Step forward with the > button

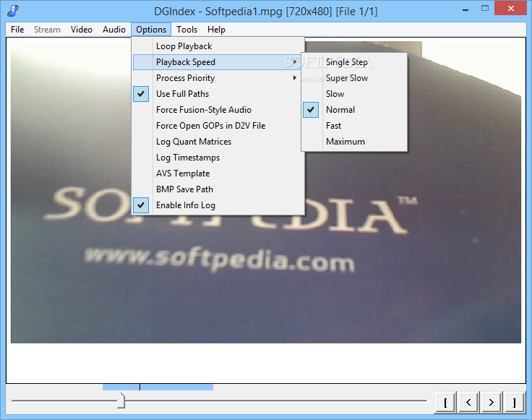click(x=492, y=403)
